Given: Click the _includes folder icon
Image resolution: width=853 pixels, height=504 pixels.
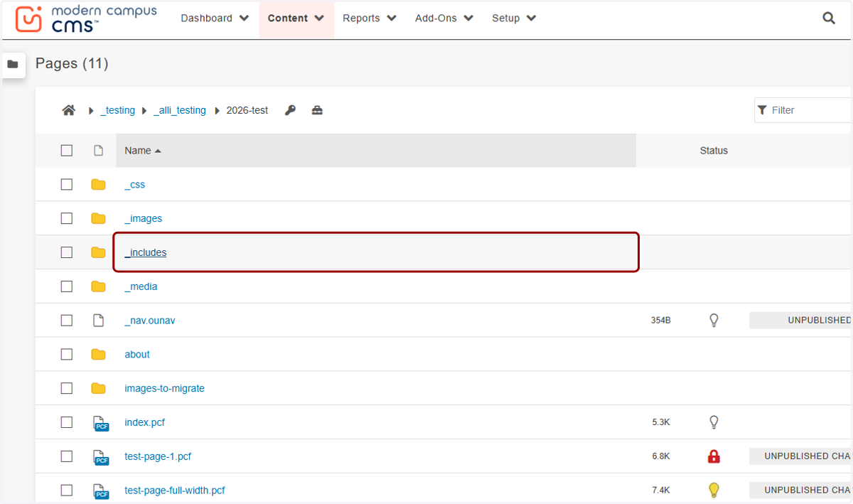Looking at the screenshot, I should pyautogui.click(x=98, y=252).
